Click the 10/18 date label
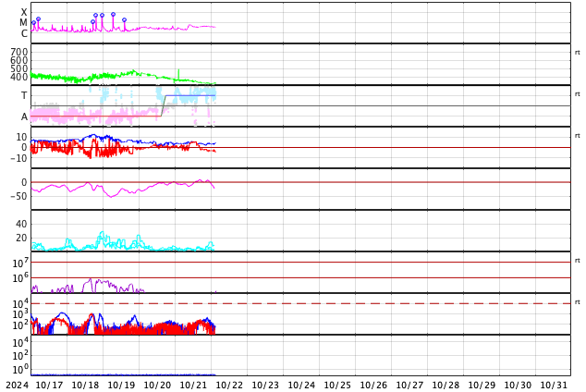Viewport: 586px width, 392px height. point(85,386)
